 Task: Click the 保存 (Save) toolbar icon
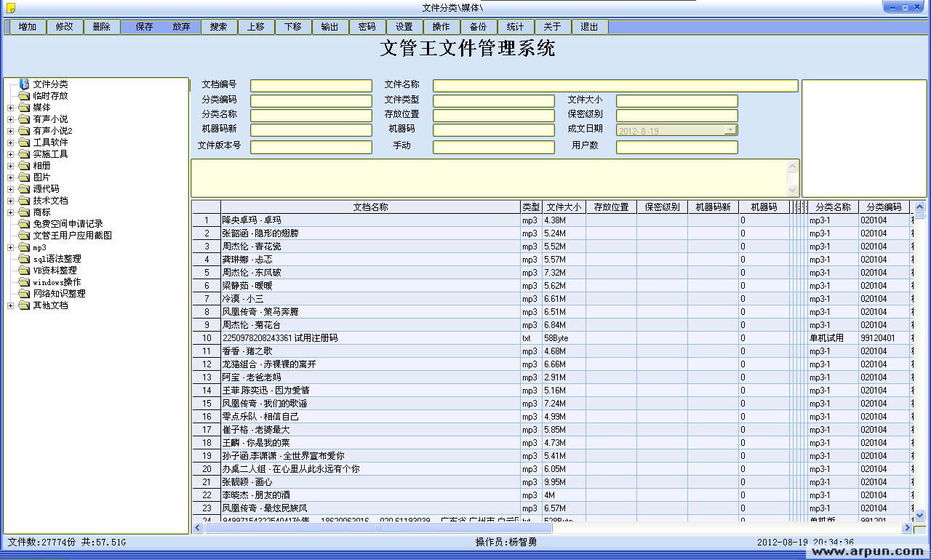143,26
